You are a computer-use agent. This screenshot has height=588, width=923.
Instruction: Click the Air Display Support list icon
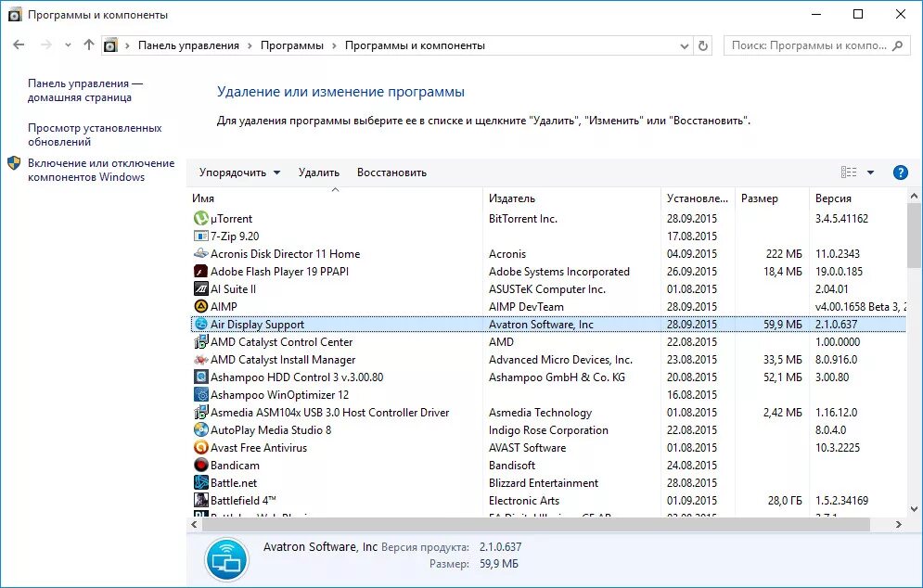[200, 325]
